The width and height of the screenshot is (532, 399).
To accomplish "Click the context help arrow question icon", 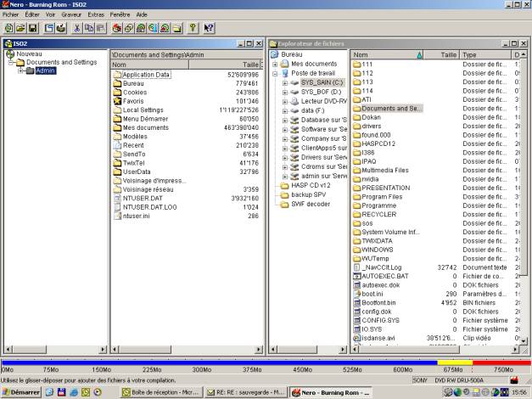I will pyautogui.click(x=209, y=28).
